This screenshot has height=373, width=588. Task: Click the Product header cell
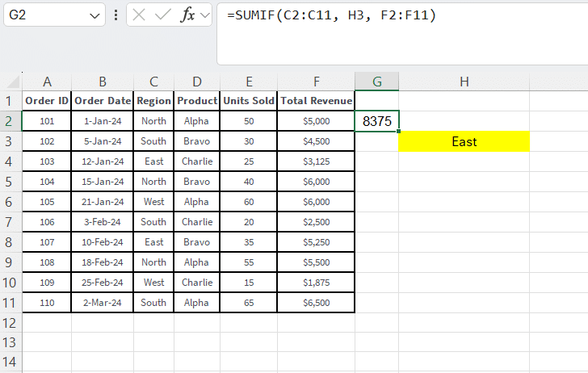pyautogui.click(x=197, y=101)
